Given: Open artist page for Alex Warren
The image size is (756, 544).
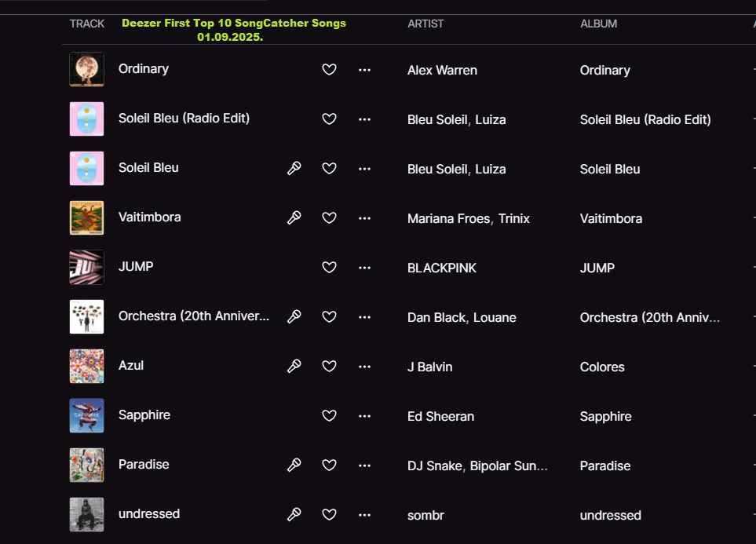Looking at the screenshot, I should click(442, 70).
